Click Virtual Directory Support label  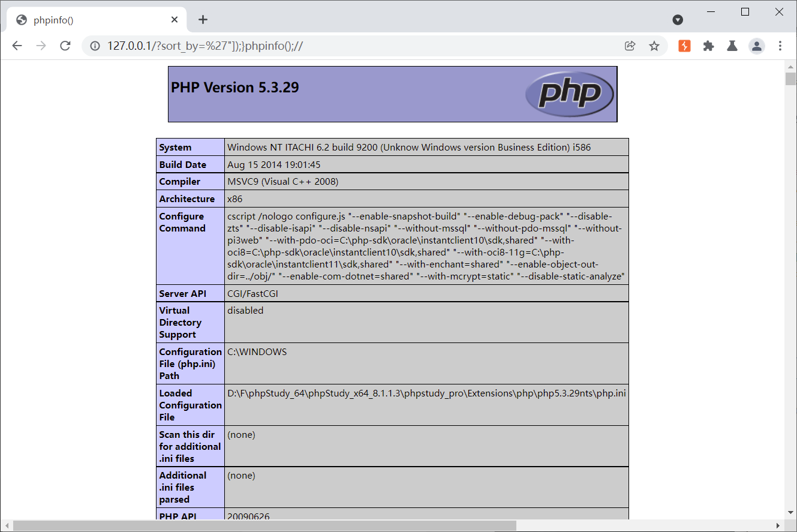180,322
